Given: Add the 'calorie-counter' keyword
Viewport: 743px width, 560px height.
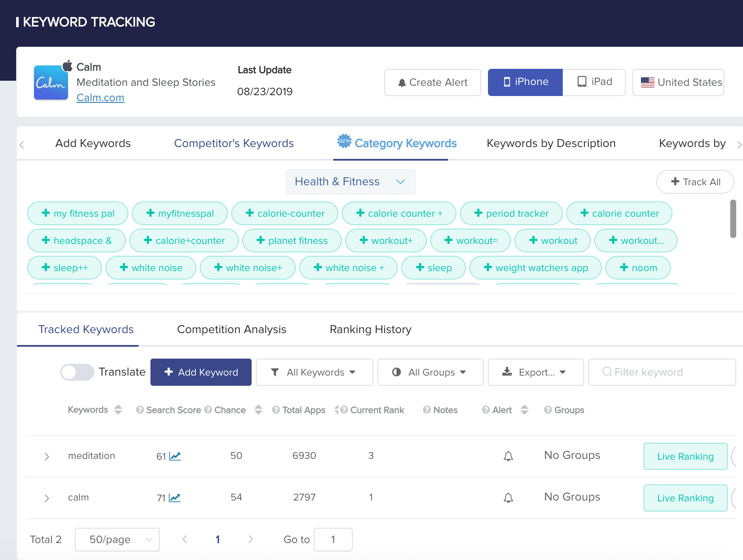Looking at the screenshot, I should [285, 213].
